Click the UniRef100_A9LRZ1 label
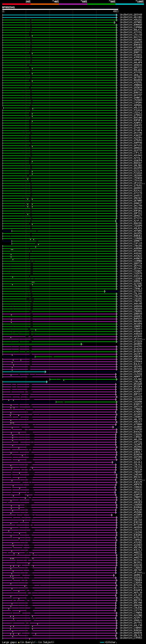The image size is (146, 644). click(x=131, y=228)
